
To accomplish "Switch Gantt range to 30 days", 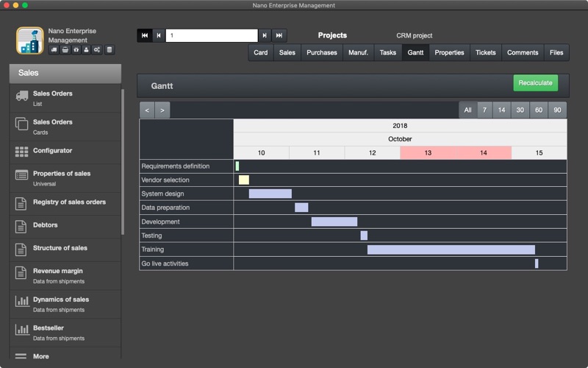I will (x=520, y=110).
